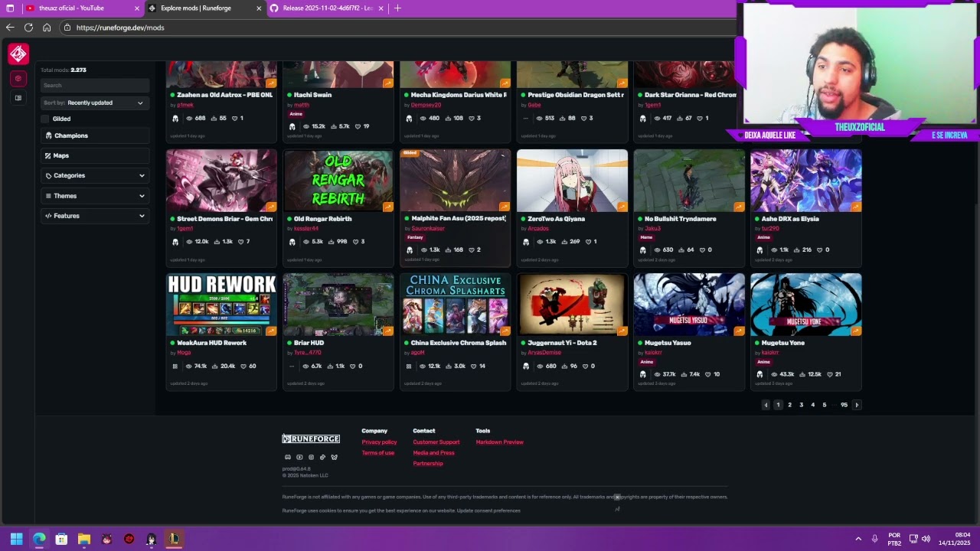Open the Juggernaut Yi - Dota 2 thumbnail
This screenshot has width=980, height=551.
[x=572, y=305]
